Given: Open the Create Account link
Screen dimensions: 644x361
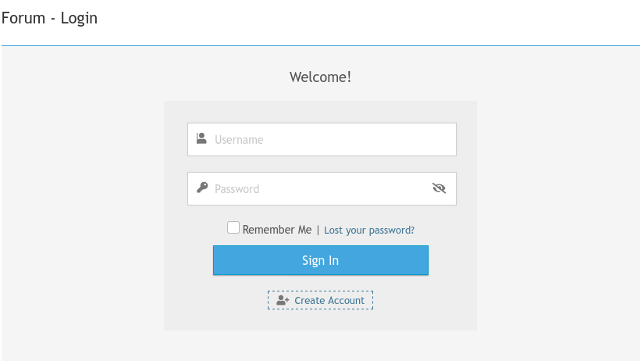Looking at the screenshot, I should pos(329,300).
